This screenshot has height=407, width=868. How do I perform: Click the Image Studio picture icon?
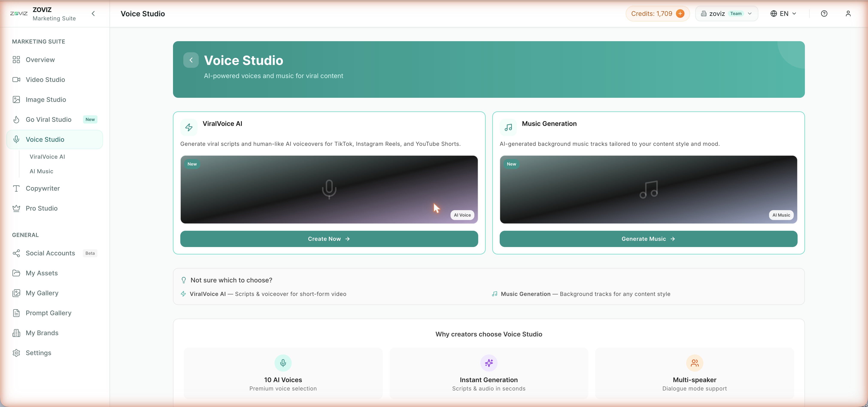click(16, 100)
